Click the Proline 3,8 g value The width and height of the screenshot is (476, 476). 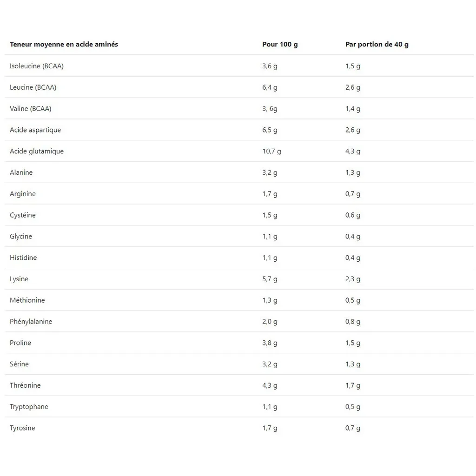[270, 343]
